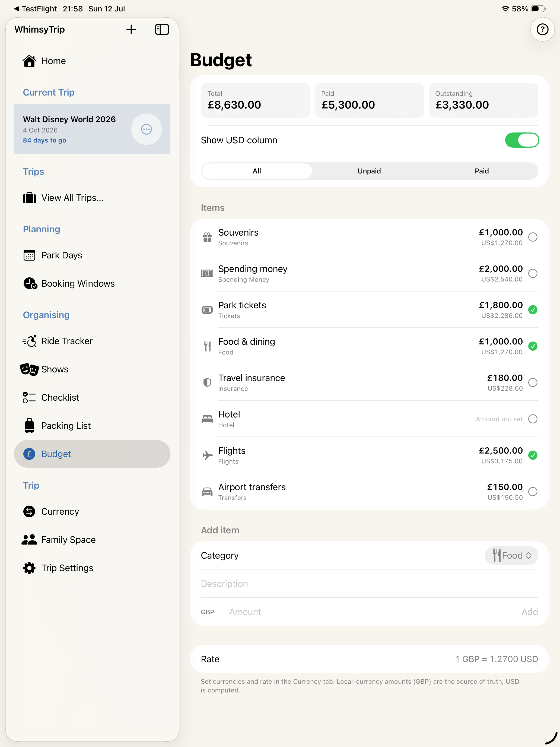560x747 pixels.
Task: Open Booking Windows in the sidebar
Action: pyautogui.click(x=92, y=284)
